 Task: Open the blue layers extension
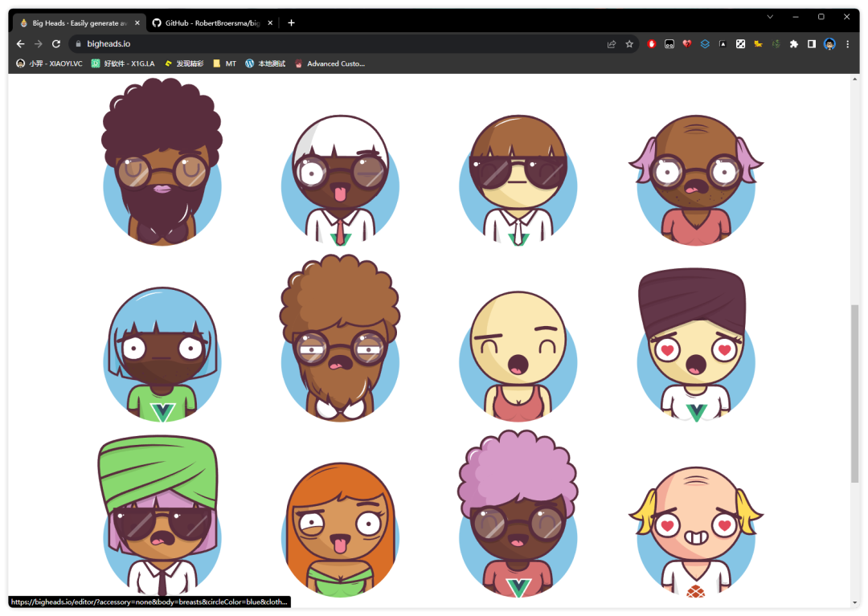pyautogui.click(x=705, y=44)
